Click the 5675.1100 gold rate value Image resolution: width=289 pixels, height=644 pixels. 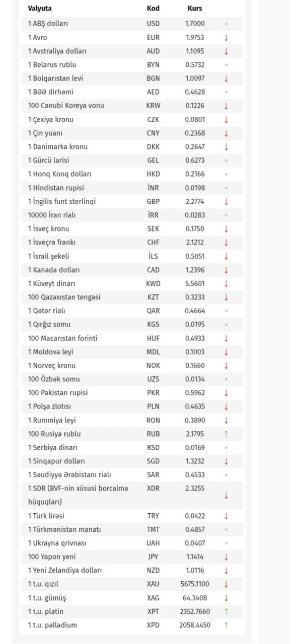pyautogui.click(x=195, y=584)
